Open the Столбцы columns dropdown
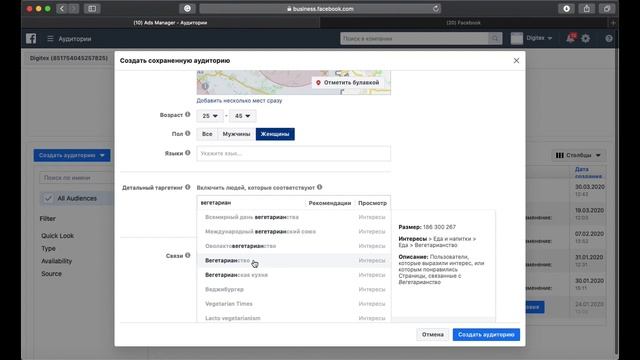Screen dimensions: 640x360 tap(579, 155)
